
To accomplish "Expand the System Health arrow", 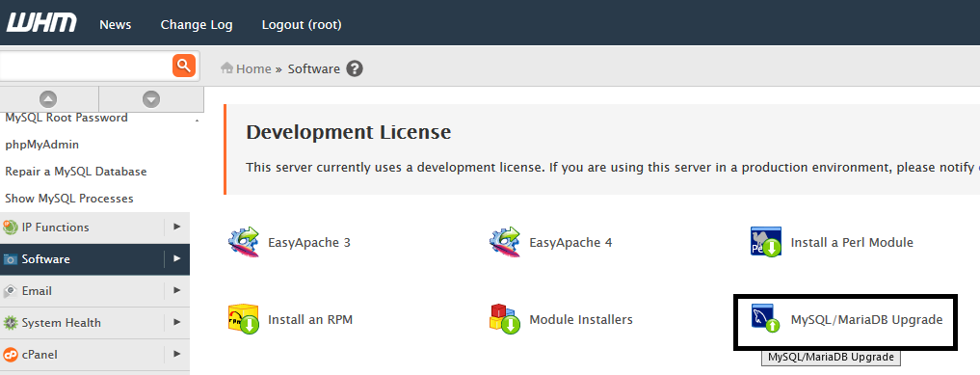I will [x=177, y=323].
